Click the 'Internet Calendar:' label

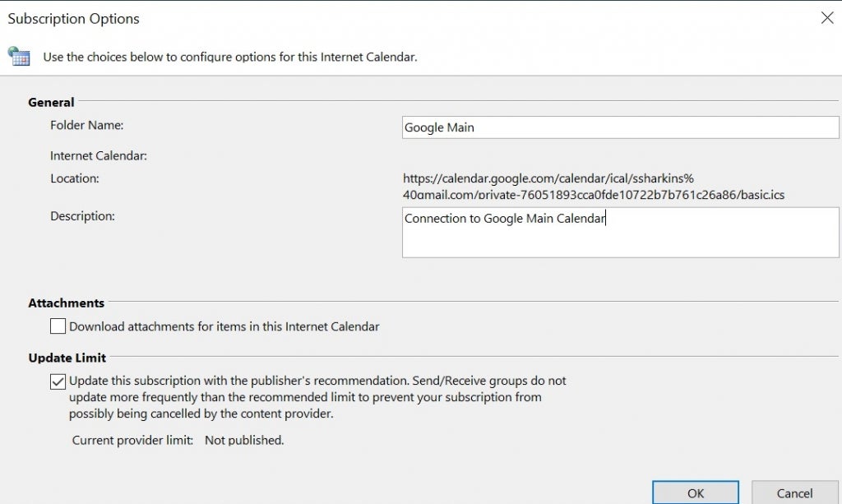[99, 155]
